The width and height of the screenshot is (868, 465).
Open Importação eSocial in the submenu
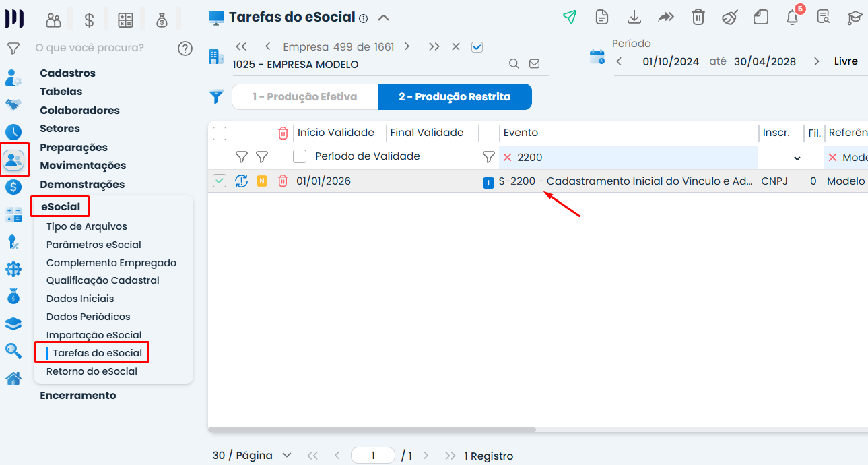tap(94, 335)
